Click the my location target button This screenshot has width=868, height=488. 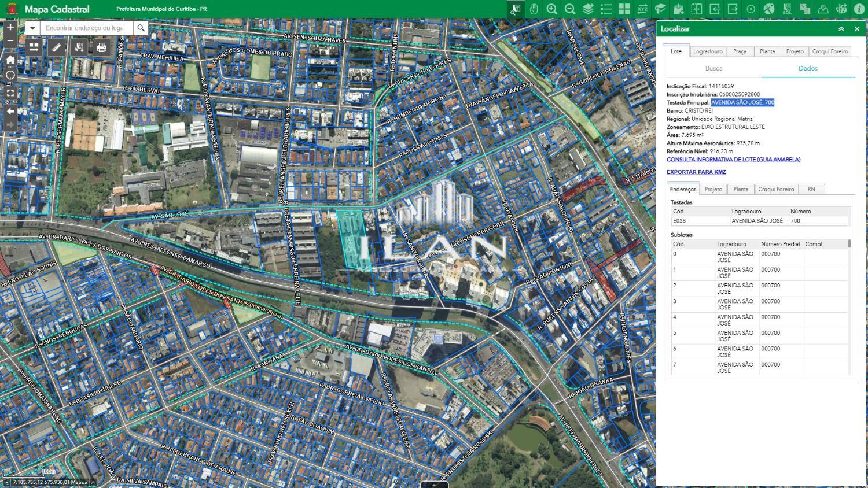[x=10, y=75]
